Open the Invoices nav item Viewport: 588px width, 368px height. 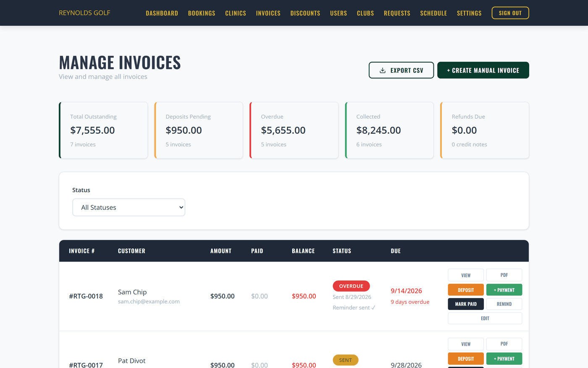coord(268,13)
